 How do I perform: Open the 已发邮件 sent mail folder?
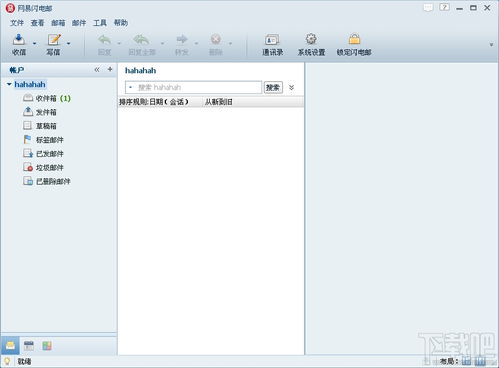point(43,154)
